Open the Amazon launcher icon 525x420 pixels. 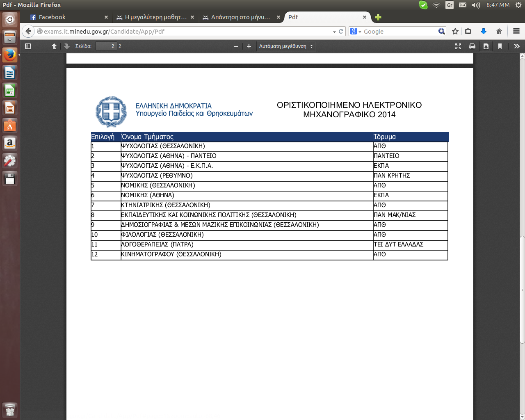tap(10, 144)
